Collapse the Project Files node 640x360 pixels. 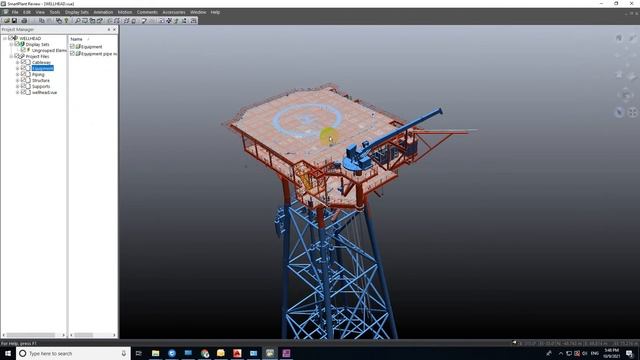(11, 56)
